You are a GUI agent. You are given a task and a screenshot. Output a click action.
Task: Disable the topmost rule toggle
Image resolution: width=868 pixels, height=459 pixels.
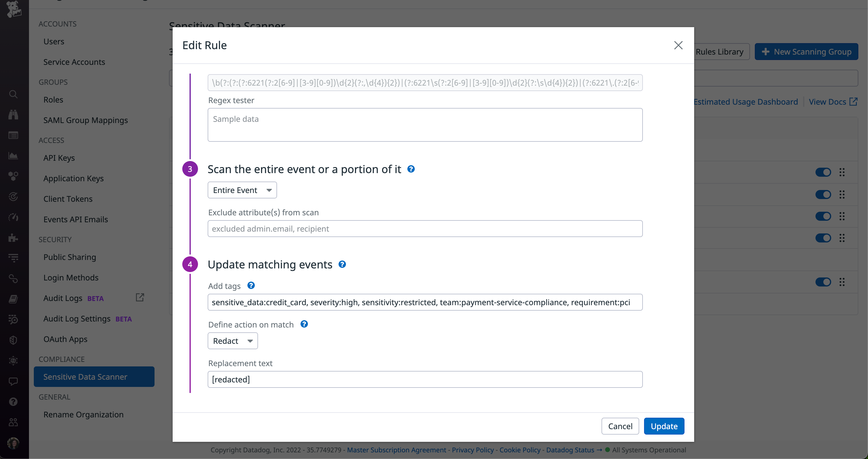pos(823,172)
